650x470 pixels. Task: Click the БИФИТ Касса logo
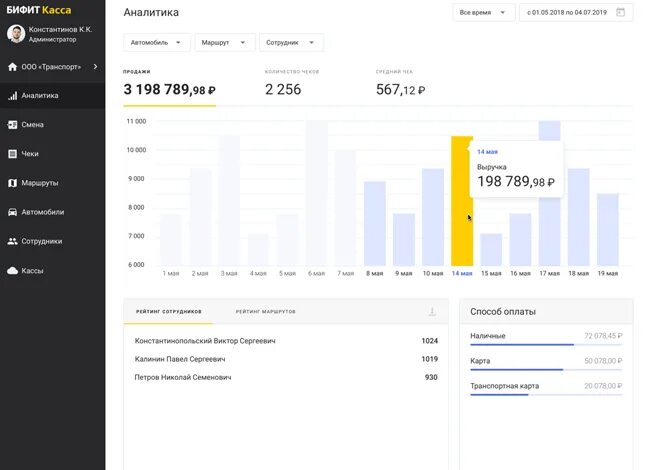[x=39, y=10]
